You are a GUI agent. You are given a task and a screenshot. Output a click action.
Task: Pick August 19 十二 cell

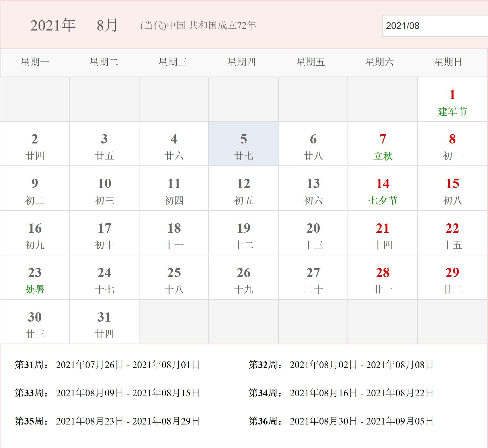tap(243, 233)
